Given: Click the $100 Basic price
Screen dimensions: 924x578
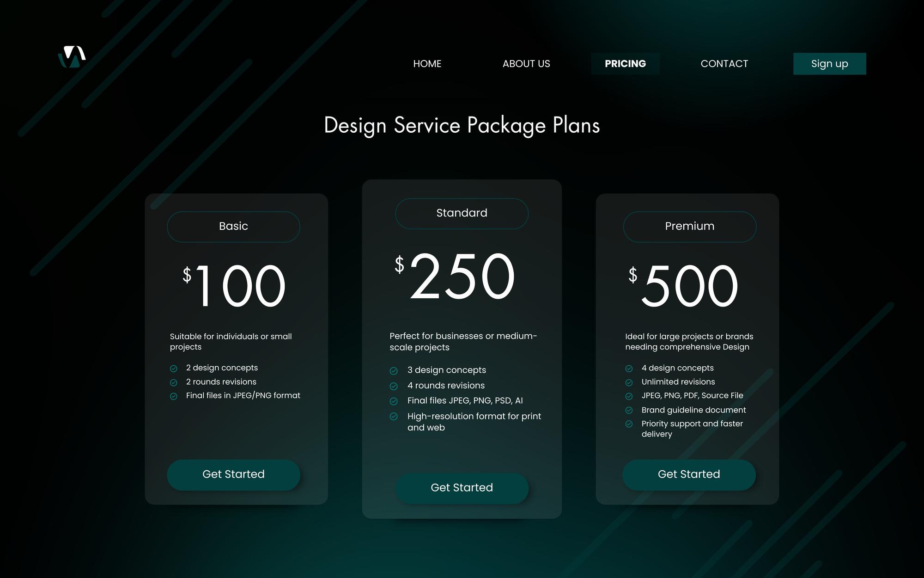Looking at the screenshot, I should pos(234,285).
